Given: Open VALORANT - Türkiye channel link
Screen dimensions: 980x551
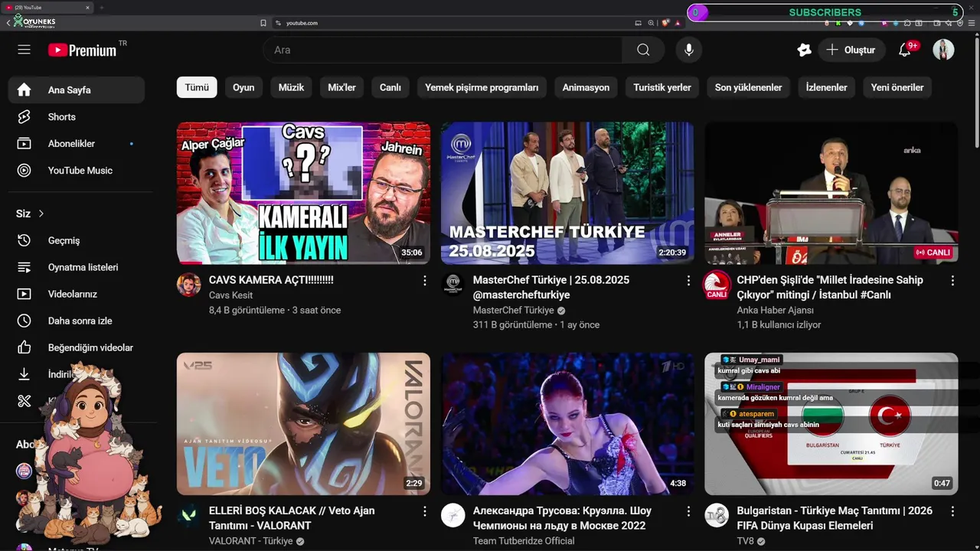Looking at the screenshot, I should 251,541.
